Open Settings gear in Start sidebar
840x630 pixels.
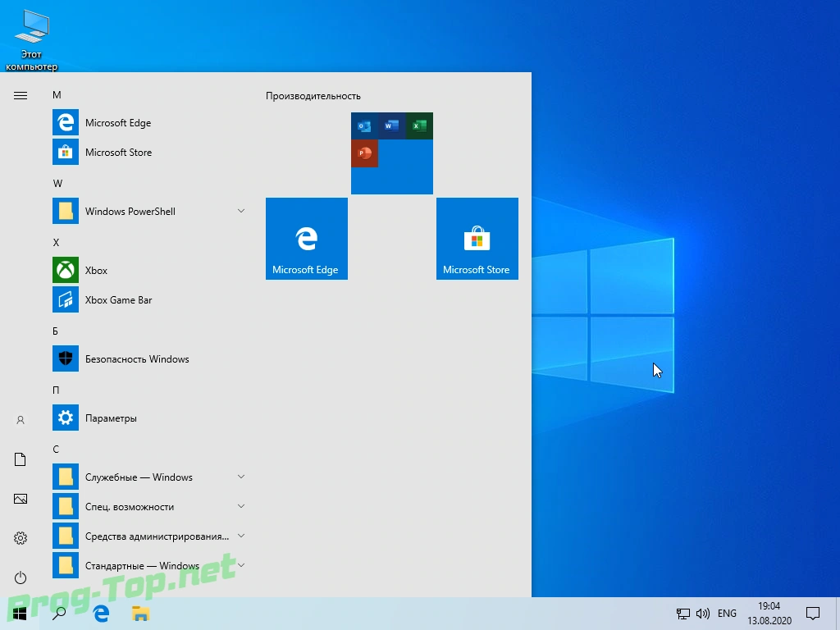click(21, 538)
